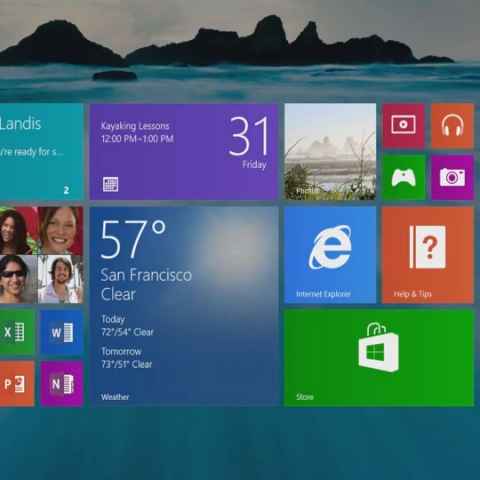
Task: Launch Word from its blue tile
Action: pos(62,332)
